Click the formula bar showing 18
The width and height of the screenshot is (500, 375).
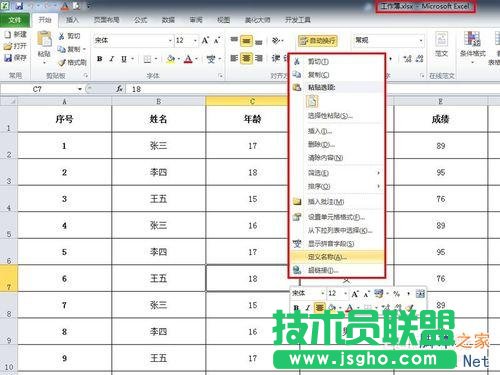pyautogui.click(x=312, y=89)
